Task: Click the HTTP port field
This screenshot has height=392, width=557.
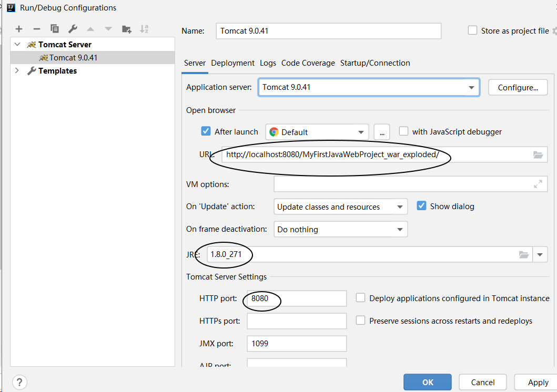Action: [297, 298]
